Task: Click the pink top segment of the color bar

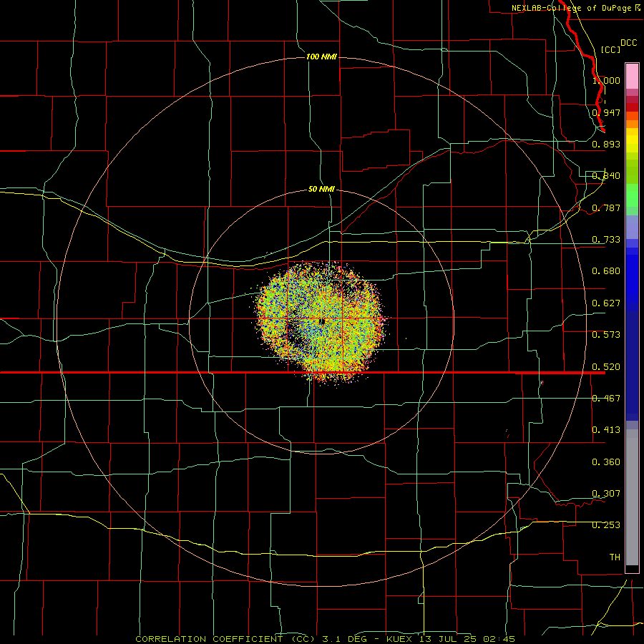Action: [632, 77]
